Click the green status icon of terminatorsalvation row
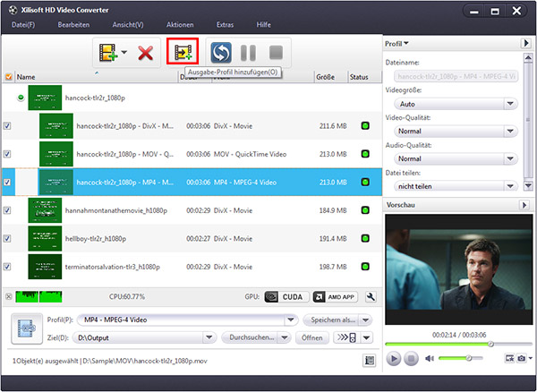Viewport: 537px width, 392px height. click(365, 267)
